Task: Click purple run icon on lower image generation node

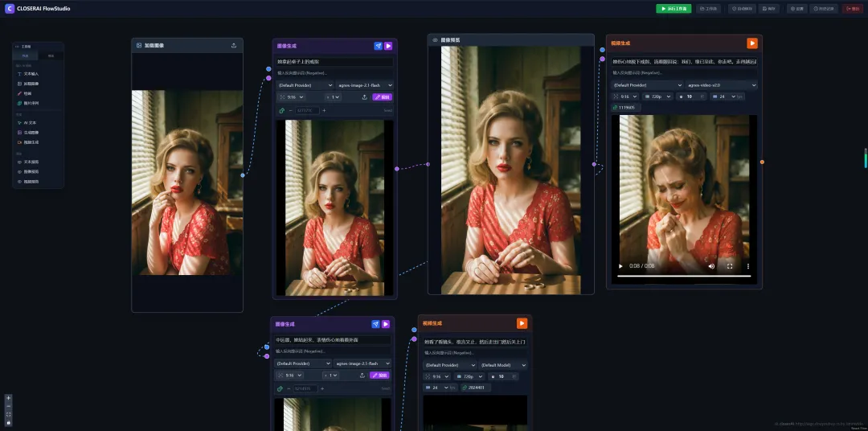Action: point(386,324)
